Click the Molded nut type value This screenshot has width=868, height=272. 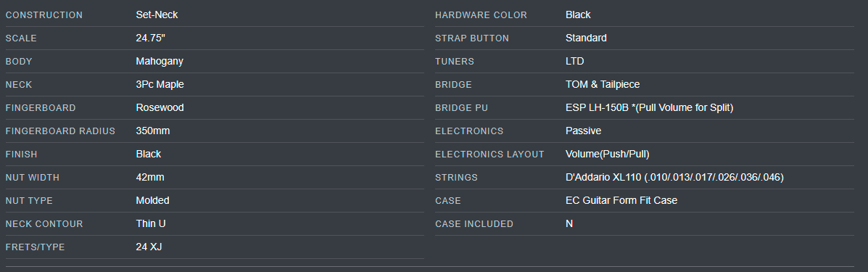[153, 201]
